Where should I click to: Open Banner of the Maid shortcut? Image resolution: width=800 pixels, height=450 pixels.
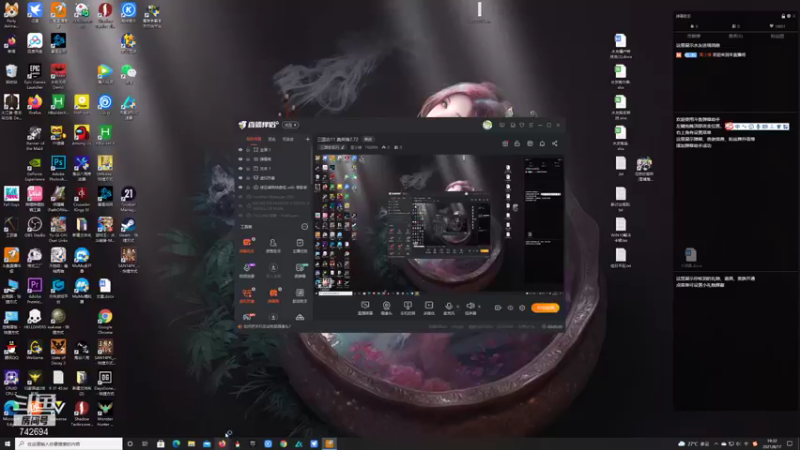pos(35,137)
